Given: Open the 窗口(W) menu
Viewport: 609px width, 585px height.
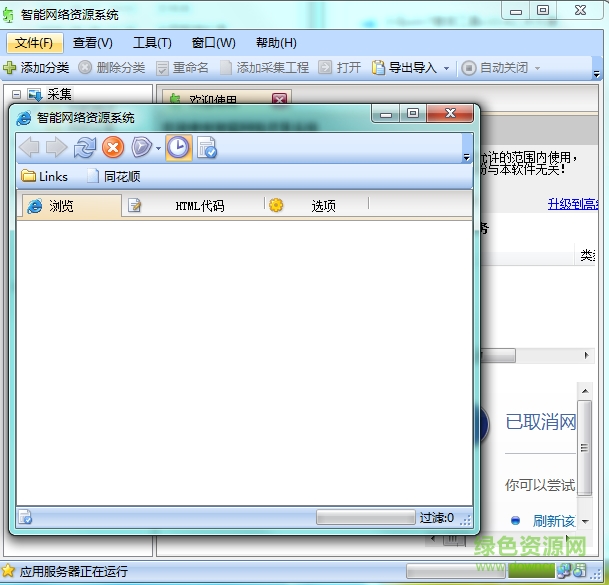Looking at the screenshot, I should (214, 43).
